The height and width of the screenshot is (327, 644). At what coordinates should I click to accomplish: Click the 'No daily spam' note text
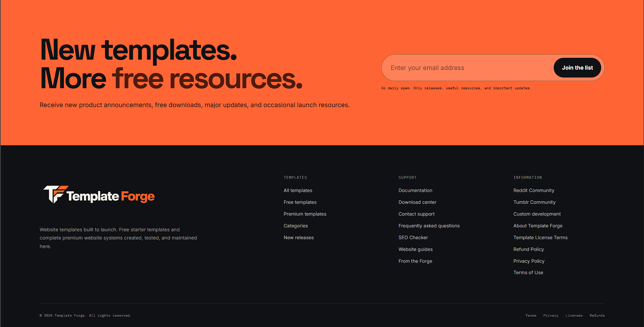tap(456, 88)
